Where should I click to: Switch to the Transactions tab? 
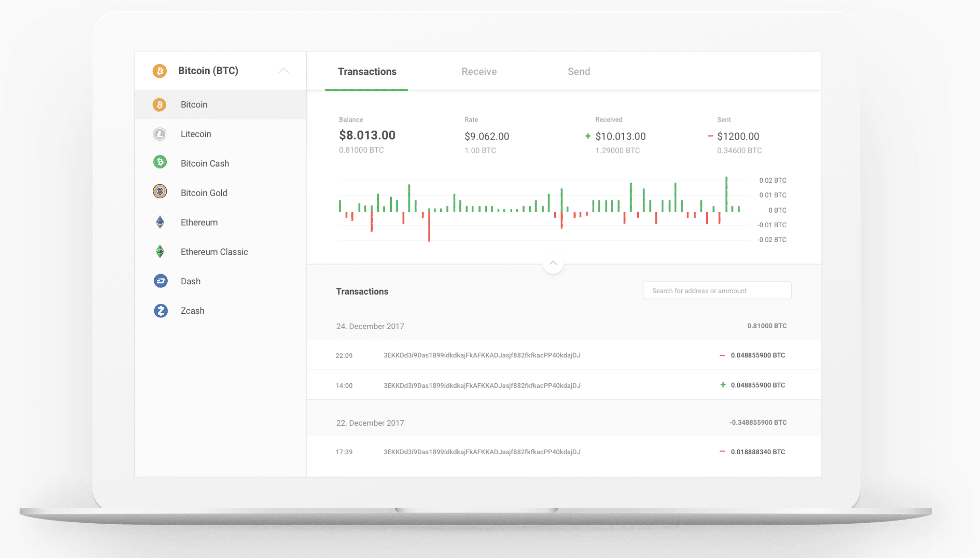click(367, 72)
